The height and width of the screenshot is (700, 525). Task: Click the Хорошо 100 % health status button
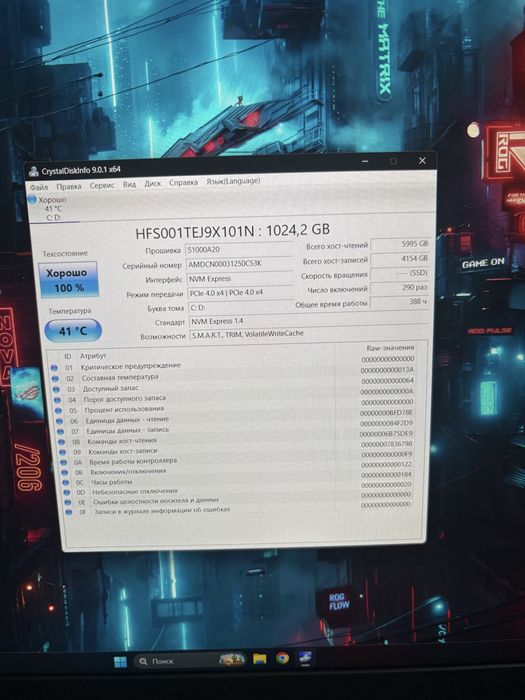pos(68,280)
